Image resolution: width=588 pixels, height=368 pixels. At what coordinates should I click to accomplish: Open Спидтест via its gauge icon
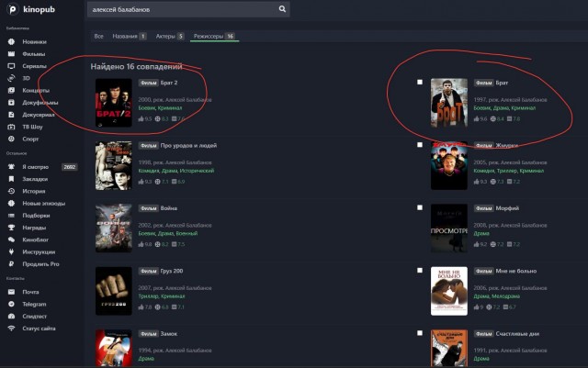point(11,316)
